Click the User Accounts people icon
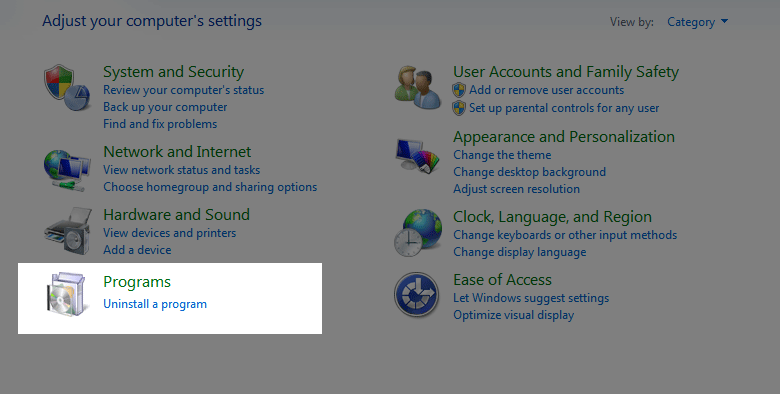Viewport: 780px width, 394px height. pos(418,88)
